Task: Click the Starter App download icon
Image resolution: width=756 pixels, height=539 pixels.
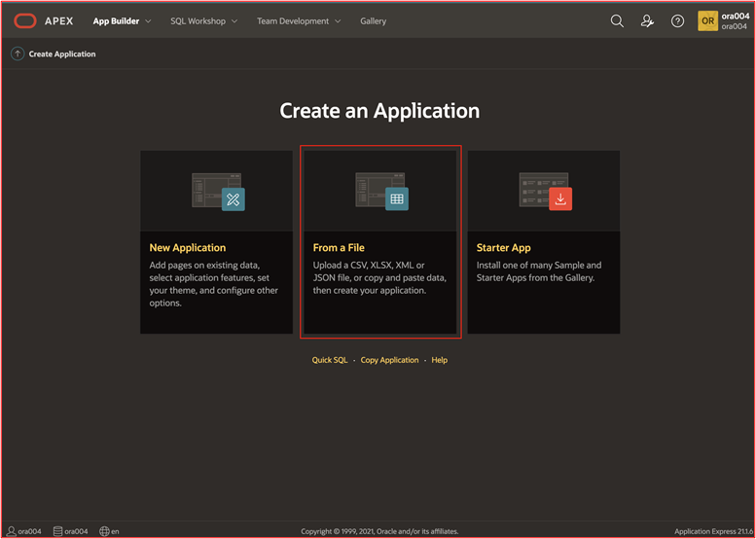Action: [560, 199]
